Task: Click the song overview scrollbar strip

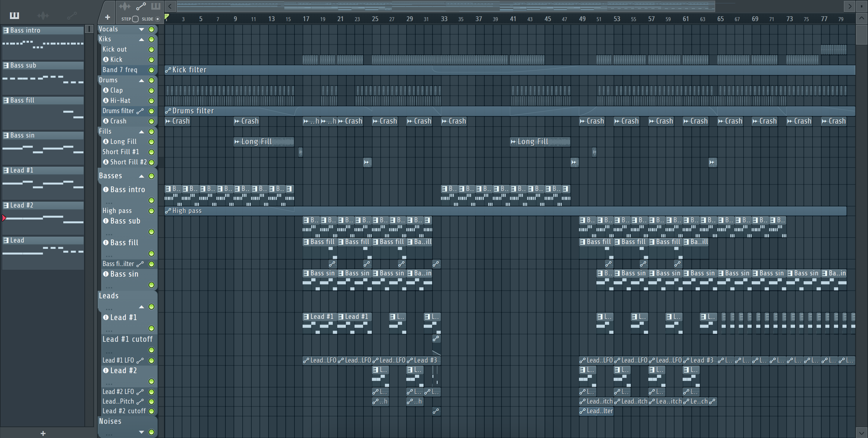Action: coord(445,6)
